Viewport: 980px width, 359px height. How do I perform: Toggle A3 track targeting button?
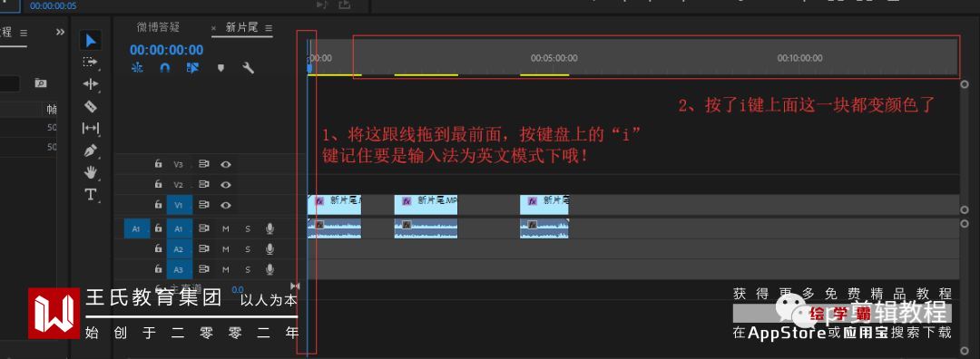pyautogui.click(x=180, y=270)
